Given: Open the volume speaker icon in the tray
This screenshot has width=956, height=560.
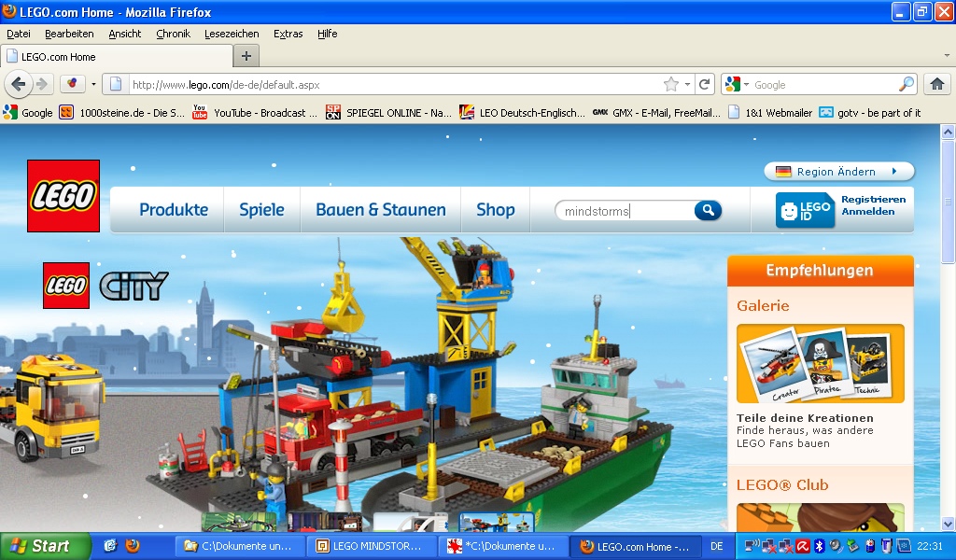Looking at the screenshot, I should point(835,545).
